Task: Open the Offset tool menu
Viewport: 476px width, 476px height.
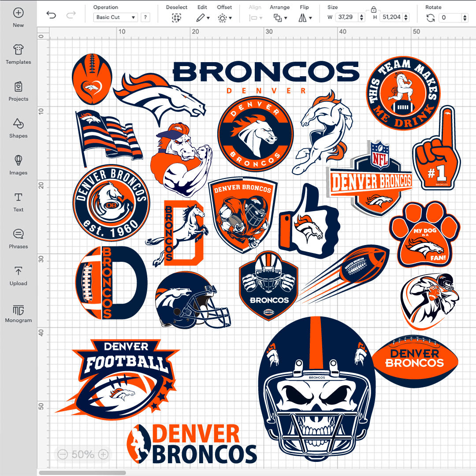Action: pos(225,18)
